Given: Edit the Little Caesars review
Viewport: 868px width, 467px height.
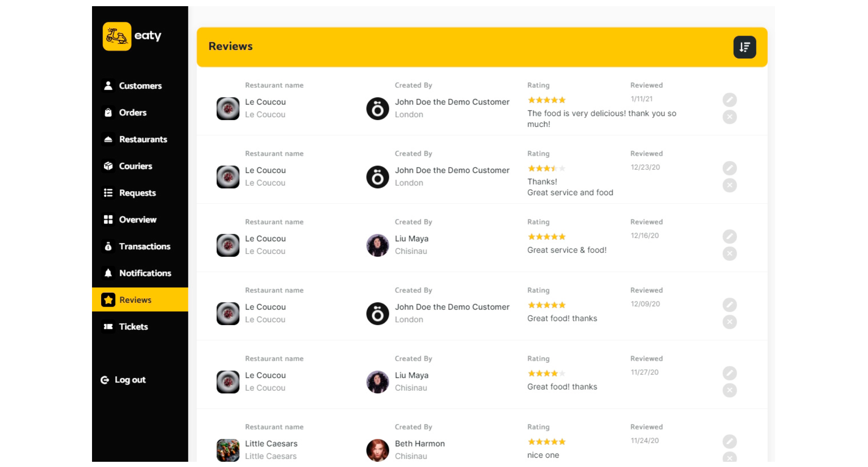Looking at the screenshot, I should (x=729, y=441).
